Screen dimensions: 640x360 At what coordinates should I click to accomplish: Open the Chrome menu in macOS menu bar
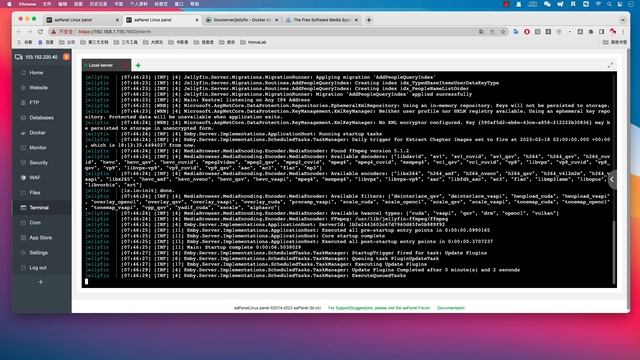click(x=27, y=4)
